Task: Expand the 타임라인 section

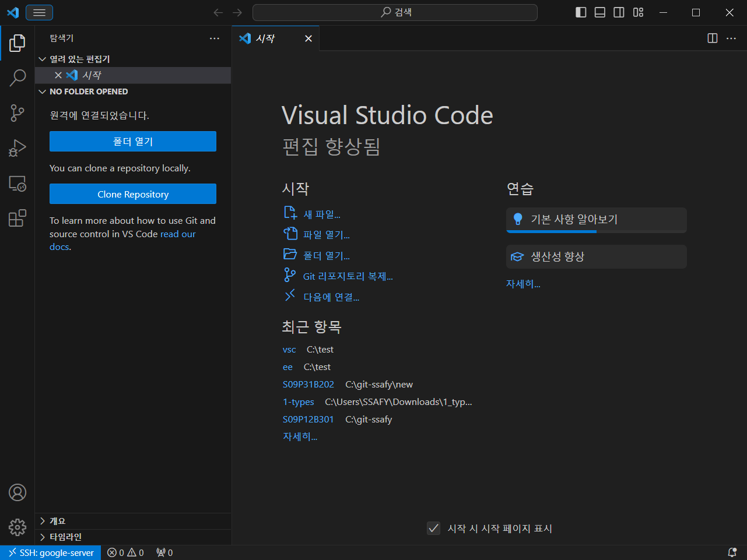Action: click(x=133, y=537)
